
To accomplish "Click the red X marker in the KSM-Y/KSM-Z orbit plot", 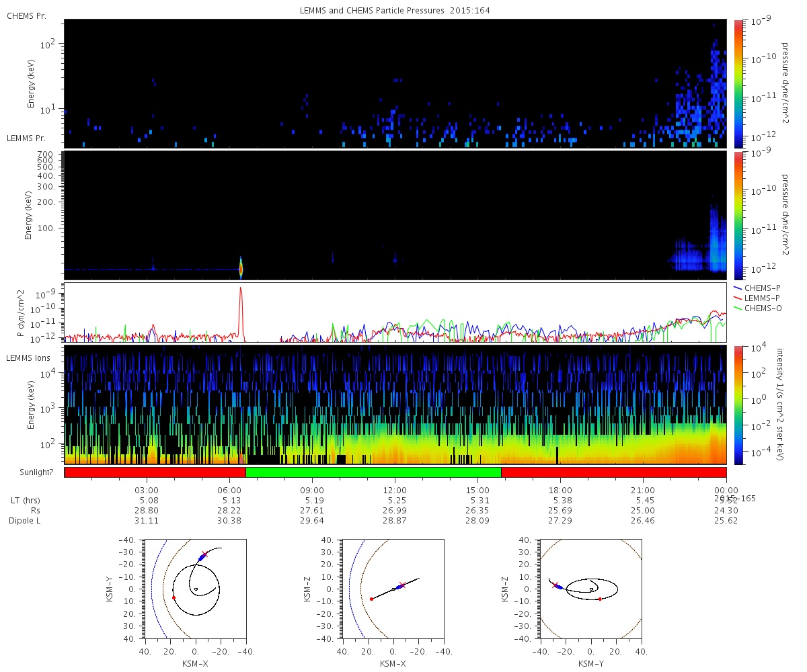I will coord(555,585).
